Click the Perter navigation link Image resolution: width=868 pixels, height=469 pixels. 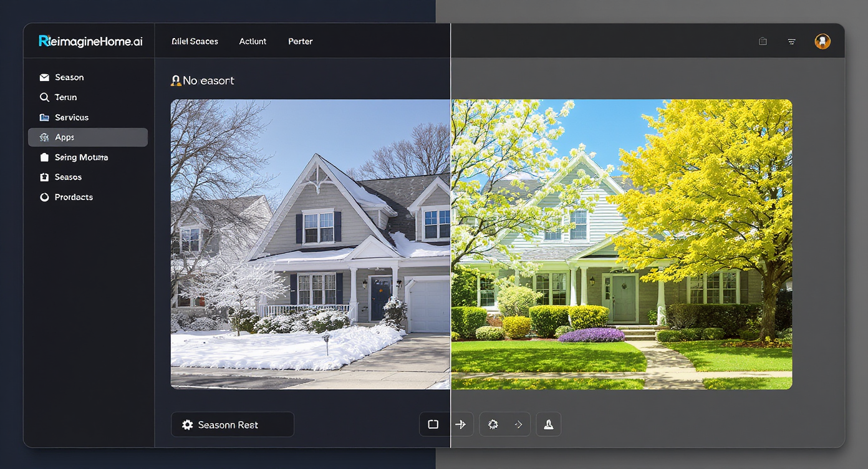point(300,41)
